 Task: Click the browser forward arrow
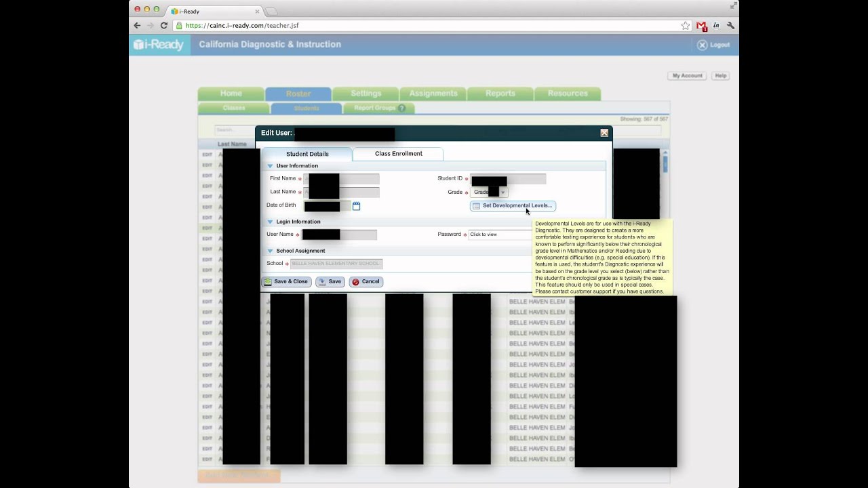[x=151, y=26]
